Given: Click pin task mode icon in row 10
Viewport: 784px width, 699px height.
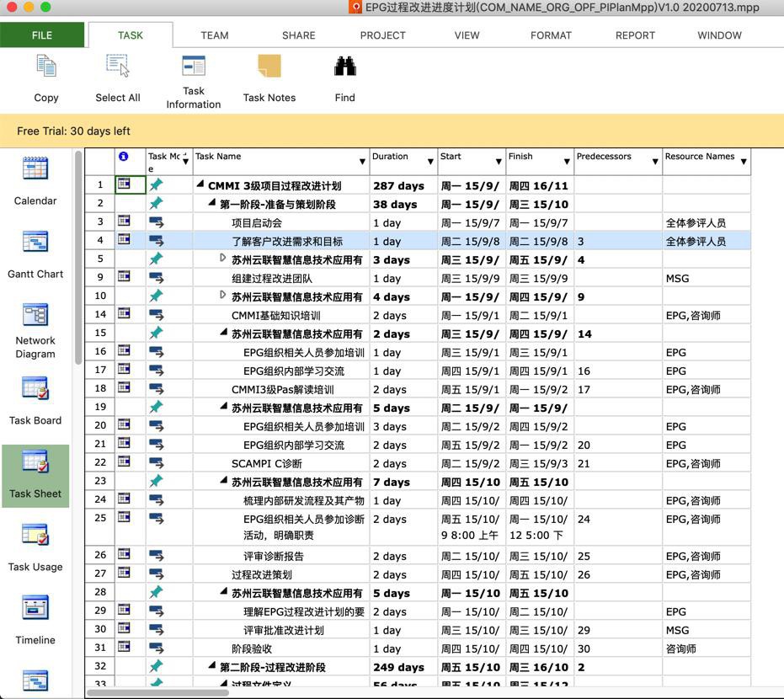Looking at the screenshot, I should coord(156,296).
